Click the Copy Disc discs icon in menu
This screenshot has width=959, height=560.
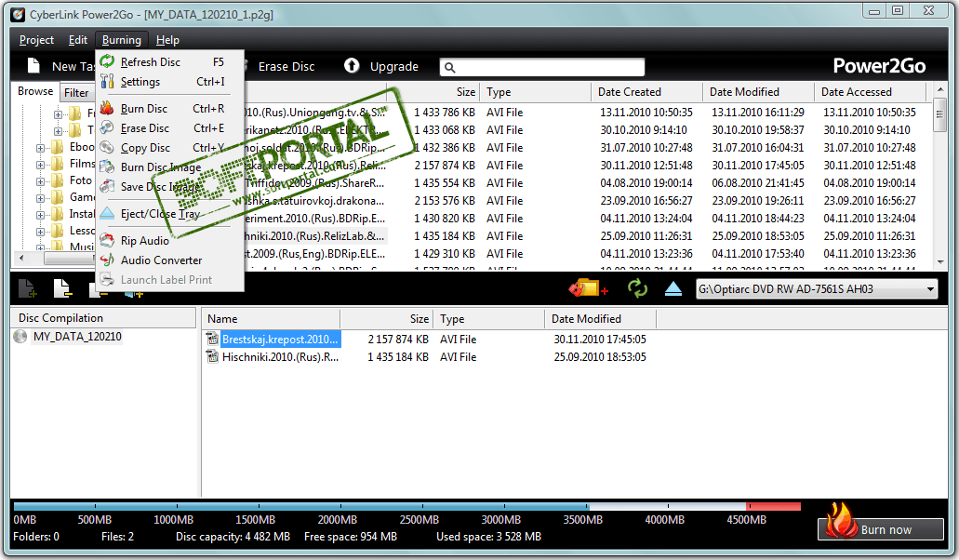[x=107, y=147]
